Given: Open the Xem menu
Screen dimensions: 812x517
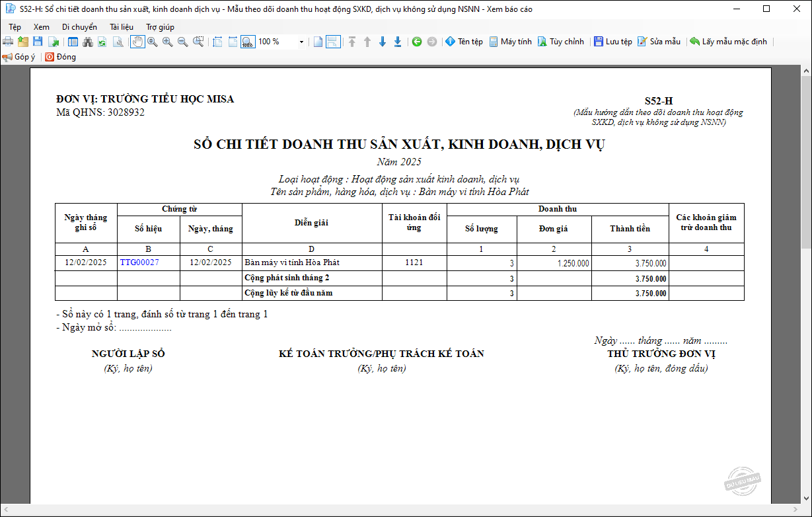Looking at the screenshot, I should click(x=42, y=27).
